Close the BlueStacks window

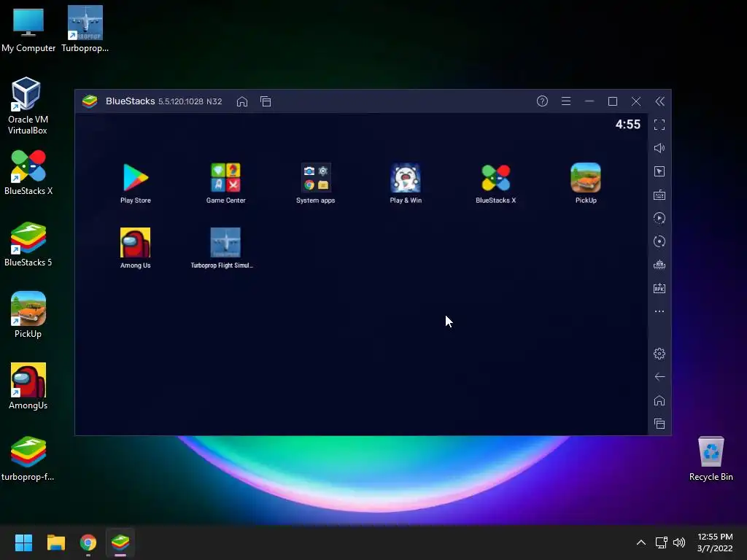636,101
